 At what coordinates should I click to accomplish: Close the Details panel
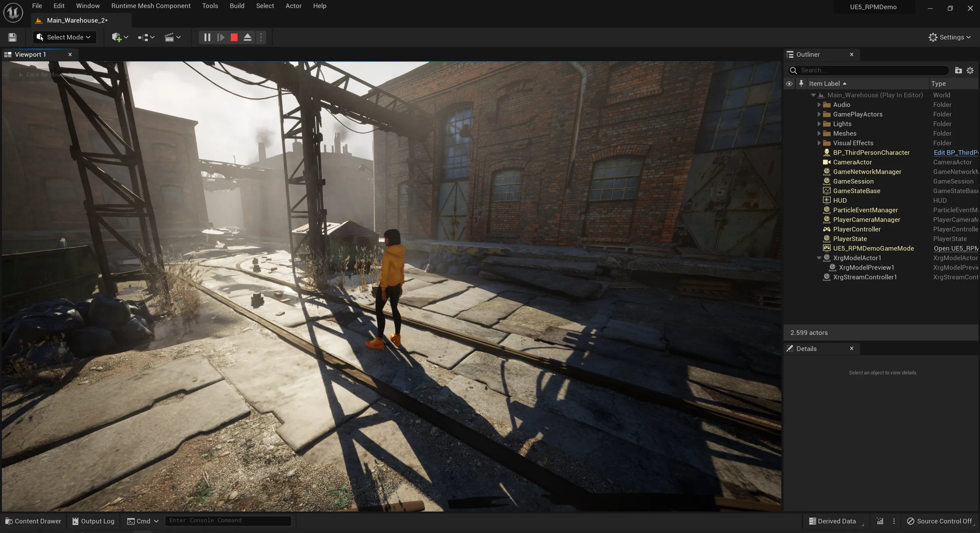[852, 348]
